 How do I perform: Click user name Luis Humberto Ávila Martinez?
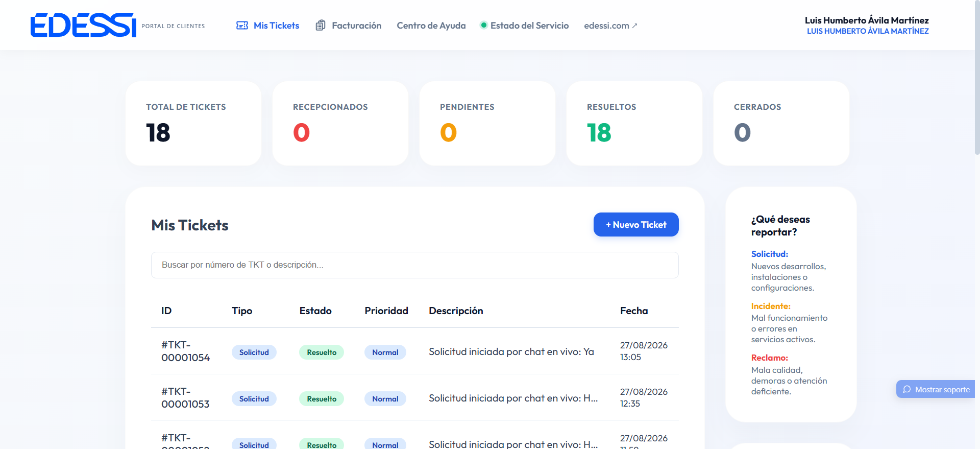tap(867, 20)
